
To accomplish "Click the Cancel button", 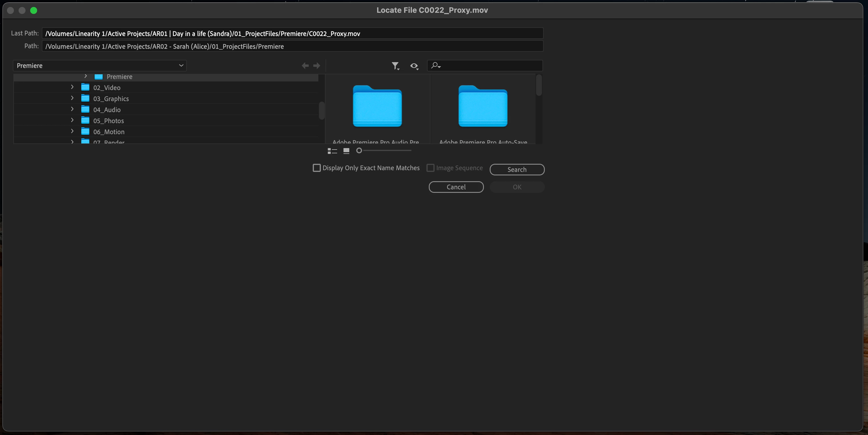I will tap(456, 187).
